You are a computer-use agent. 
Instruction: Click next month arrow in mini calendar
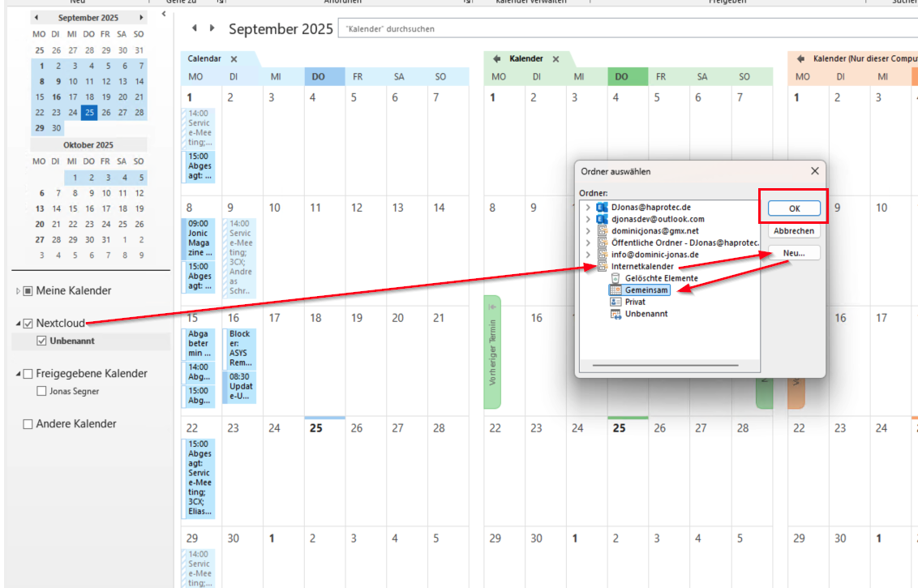click(x=141, y=17)
